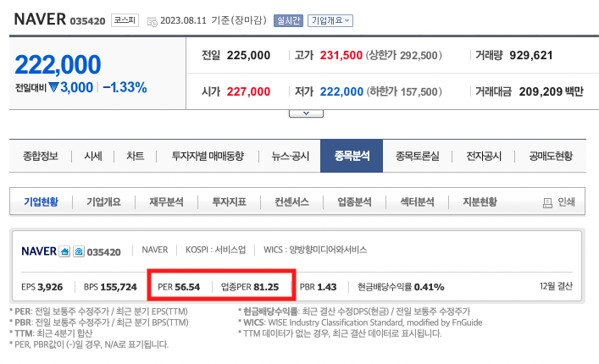Switch to 재무분석 sub-tab
Viewport: 599px width, 364px height.
point(166,201)
